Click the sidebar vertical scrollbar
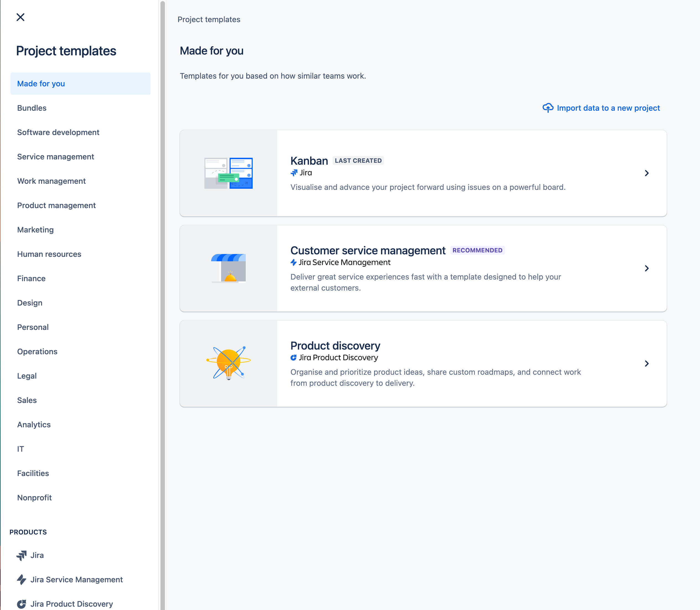This screenshot has height=610, width=700. click(163, 305)
